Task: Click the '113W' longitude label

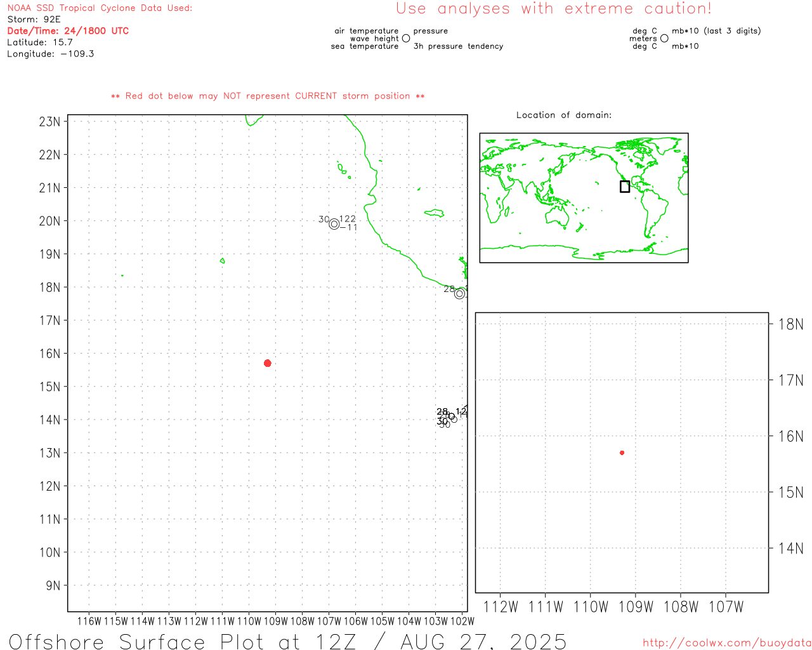Action: pos(169,621)
